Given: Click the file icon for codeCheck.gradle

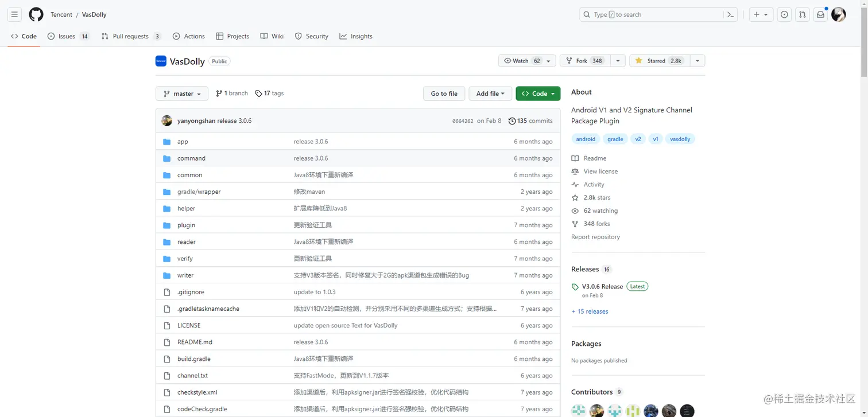Looking at the screenshot, I should [167, 409].
